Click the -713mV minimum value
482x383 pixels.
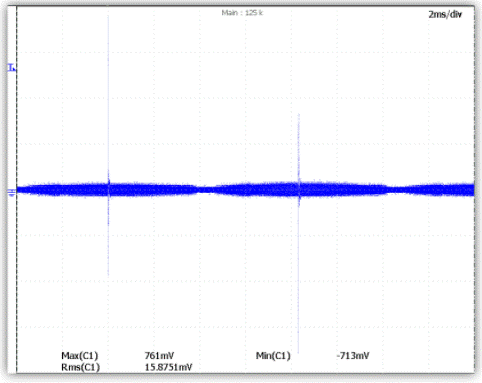coord(353,356)
